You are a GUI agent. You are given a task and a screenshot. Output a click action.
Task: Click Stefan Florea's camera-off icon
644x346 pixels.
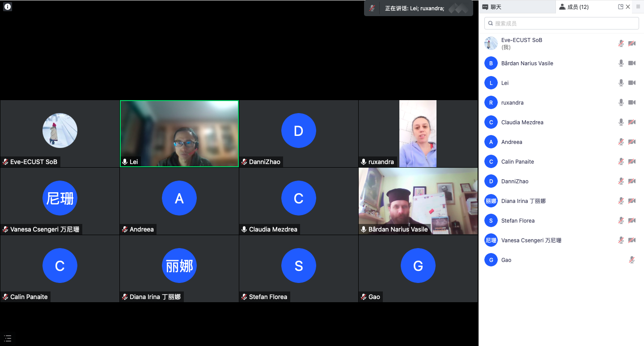click(x=631, y=220)
